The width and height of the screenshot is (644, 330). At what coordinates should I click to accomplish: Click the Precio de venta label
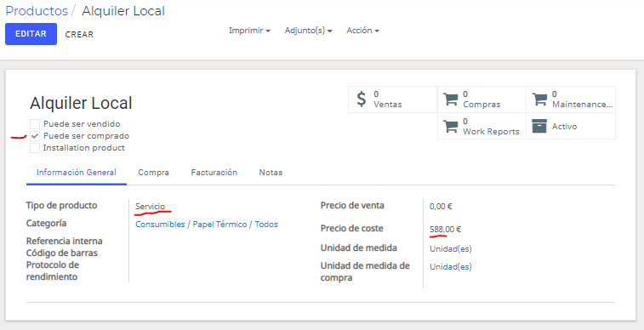point(352,205)
